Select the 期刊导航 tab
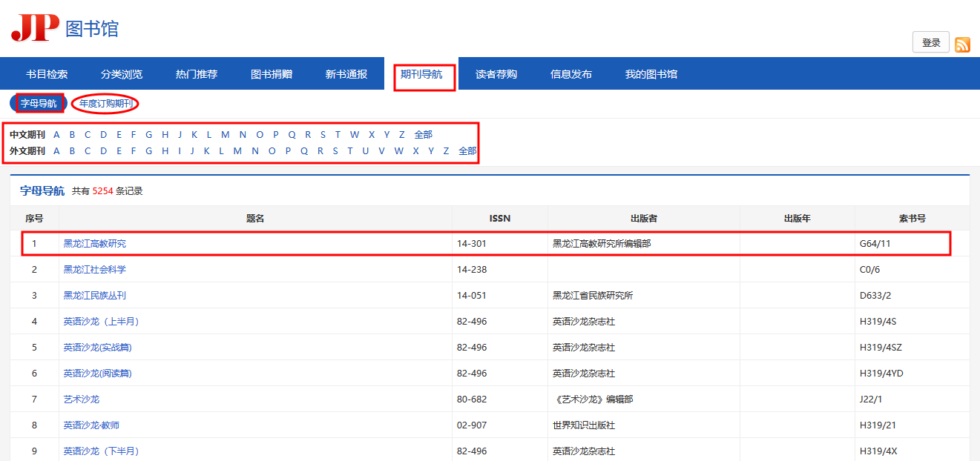This screenshot has width=980, height=461. pos(421,74)
